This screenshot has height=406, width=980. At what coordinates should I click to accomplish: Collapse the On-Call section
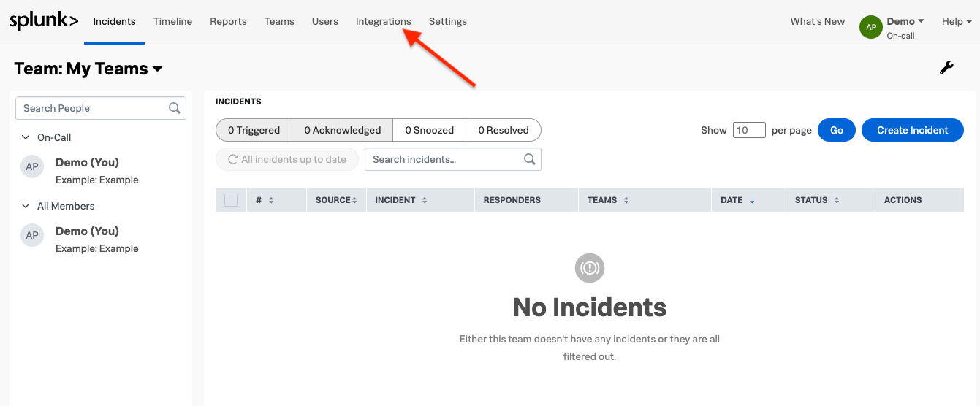click(26, 137)
